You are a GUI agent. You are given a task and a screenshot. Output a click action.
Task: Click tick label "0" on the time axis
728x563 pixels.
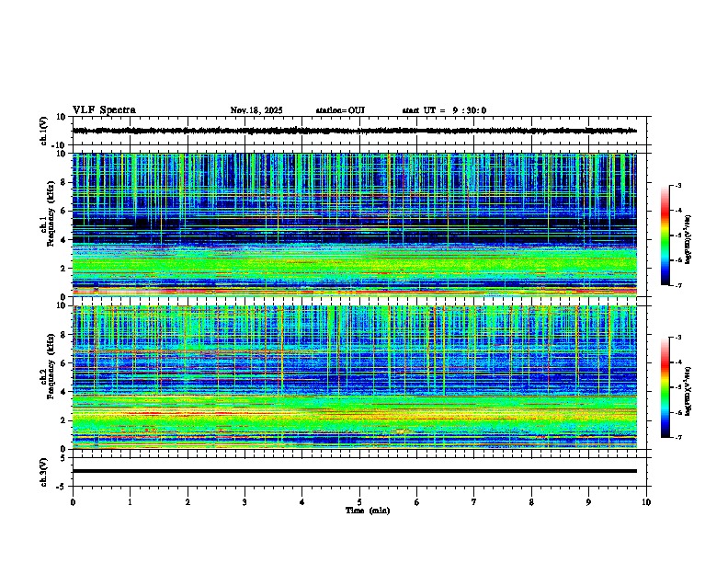pyautogui.click(x=73, y=502)
